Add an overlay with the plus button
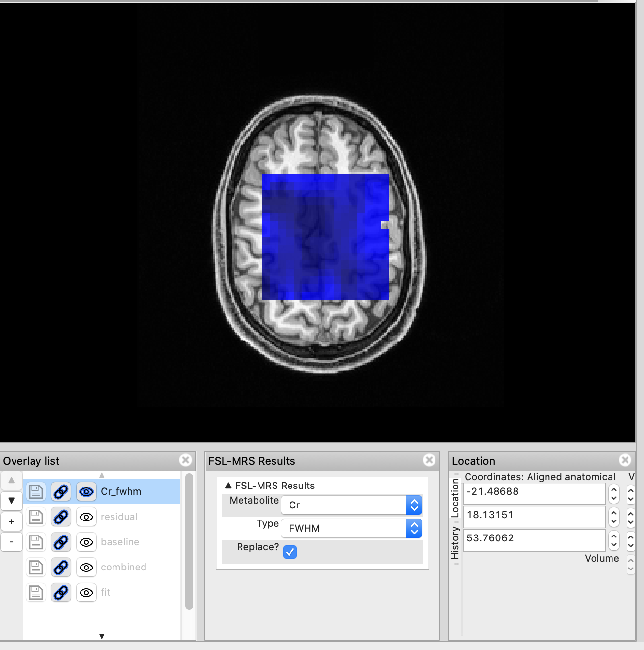The width and height of the screenshot is (644, 650). pyautogui.click(x=12, y=522)
